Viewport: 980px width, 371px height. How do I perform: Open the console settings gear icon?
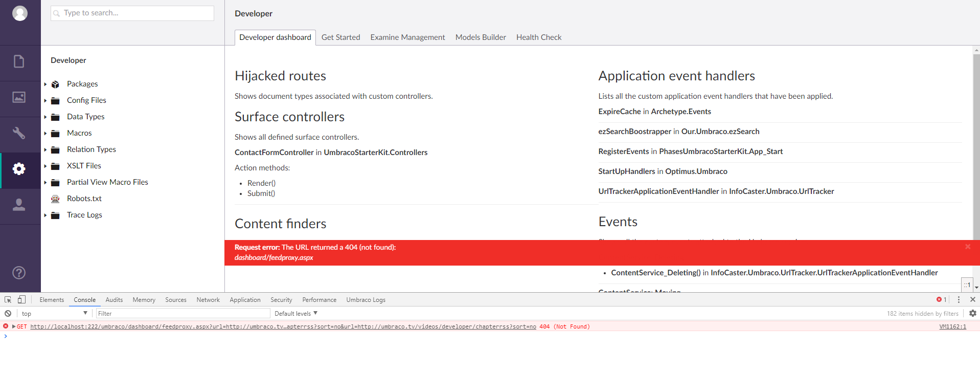coord(972,313)
